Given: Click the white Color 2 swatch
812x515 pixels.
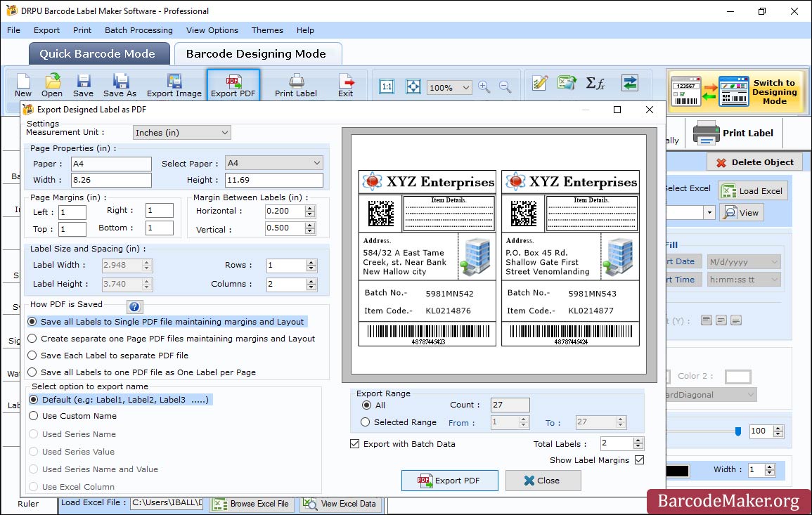Looking at the screenshot, I should coord(738,377).
